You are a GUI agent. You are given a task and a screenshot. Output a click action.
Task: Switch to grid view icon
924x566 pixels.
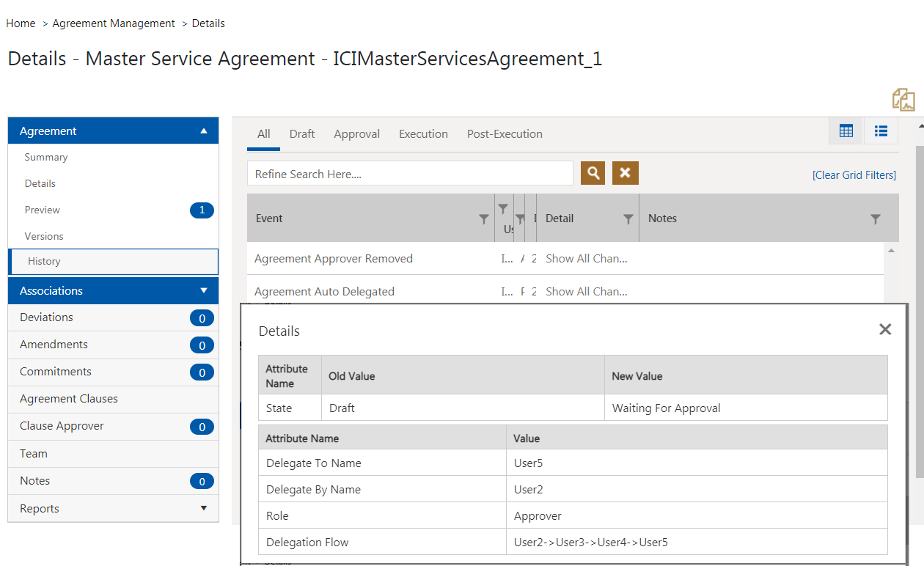point(846,131)
